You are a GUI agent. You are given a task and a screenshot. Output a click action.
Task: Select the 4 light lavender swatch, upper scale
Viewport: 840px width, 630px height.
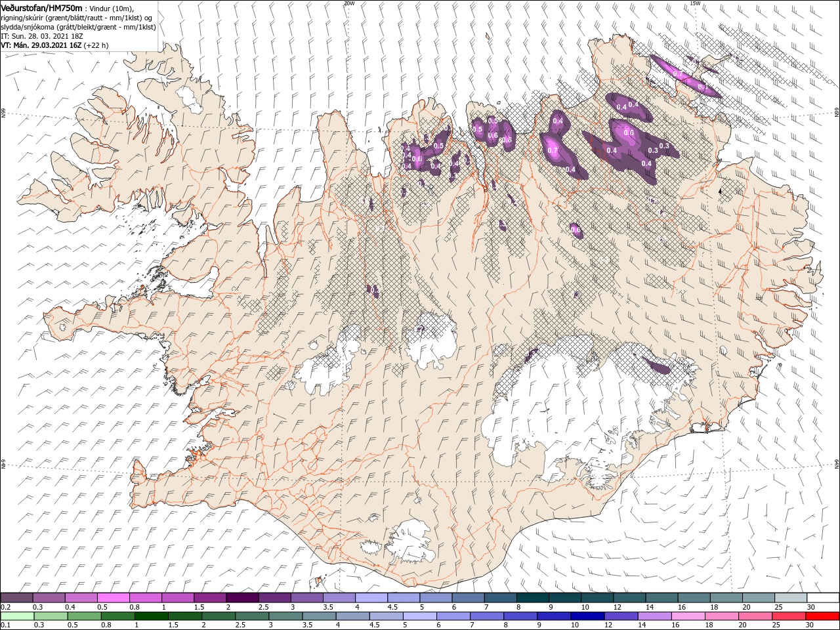[x=371, y=598]
